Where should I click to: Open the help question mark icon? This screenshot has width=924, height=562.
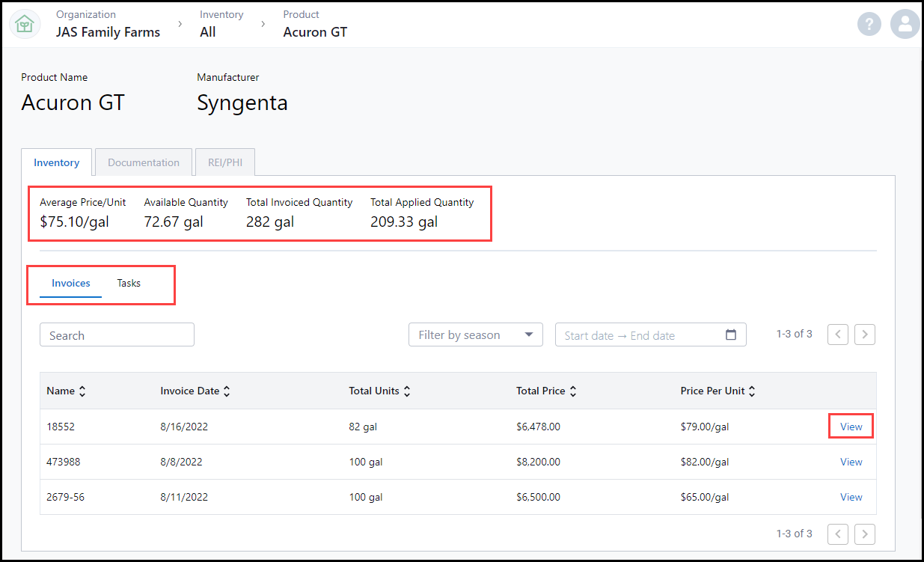pyautogui.click(x=869, y=24)
